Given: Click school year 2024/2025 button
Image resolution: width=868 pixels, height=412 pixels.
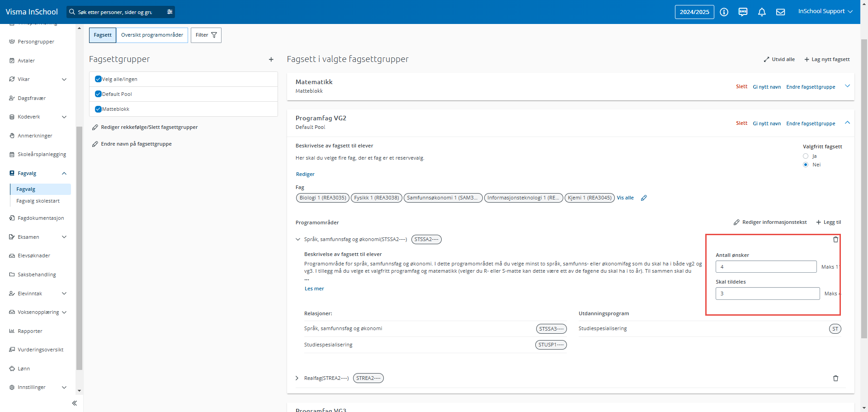Looking at the screenshot, I should [x=694, y=12].
